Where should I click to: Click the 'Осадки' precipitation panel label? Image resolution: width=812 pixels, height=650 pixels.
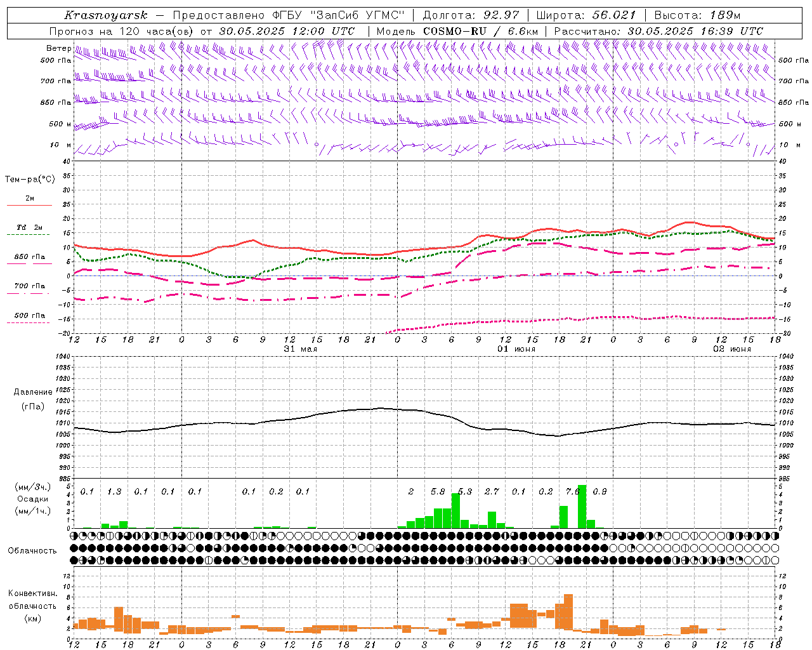32,499
